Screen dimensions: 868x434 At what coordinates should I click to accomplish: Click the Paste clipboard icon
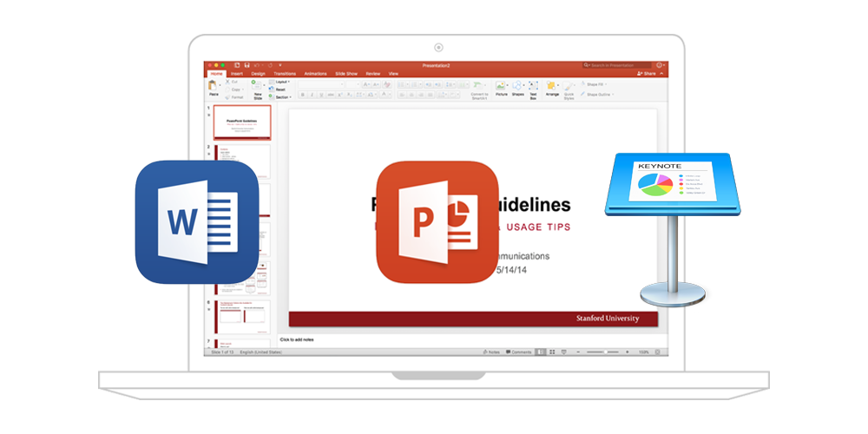click(x=213, y=85)
